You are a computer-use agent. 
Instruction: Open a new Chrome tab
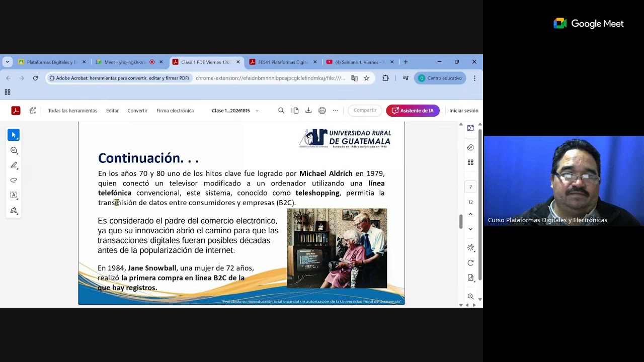(x=406, y=62)
